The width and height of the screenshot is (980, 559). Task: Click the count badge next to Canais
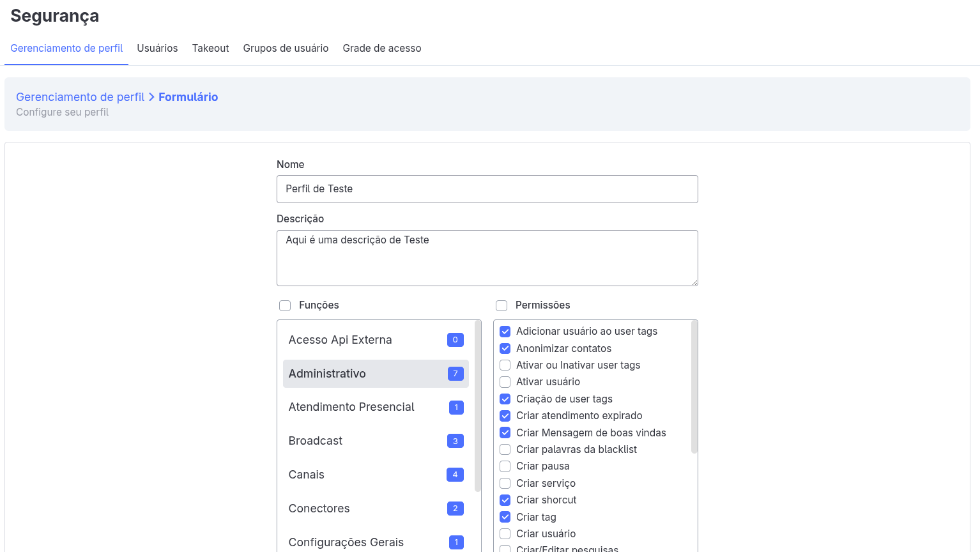455,475
